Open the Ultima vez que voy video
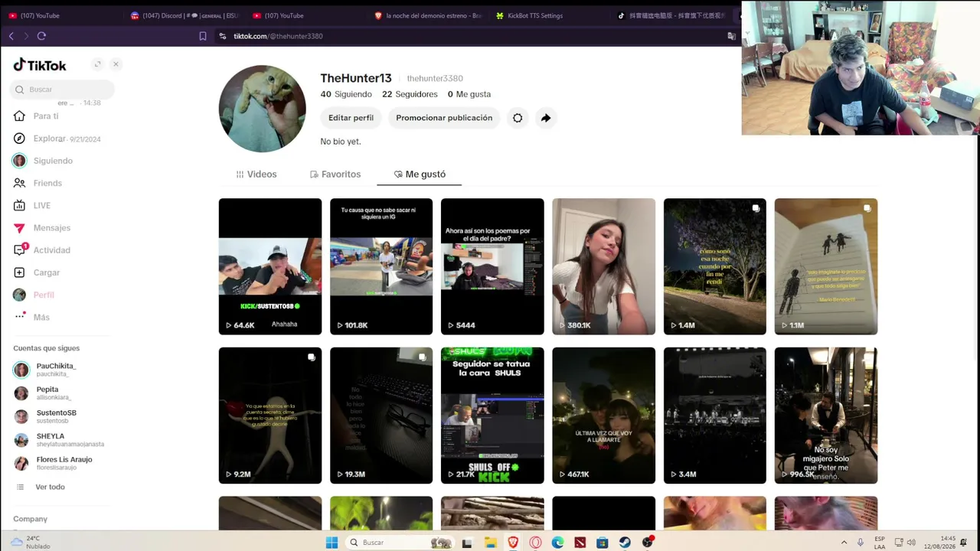The width and height of the screenshot is (980, 551). (604, 416)
